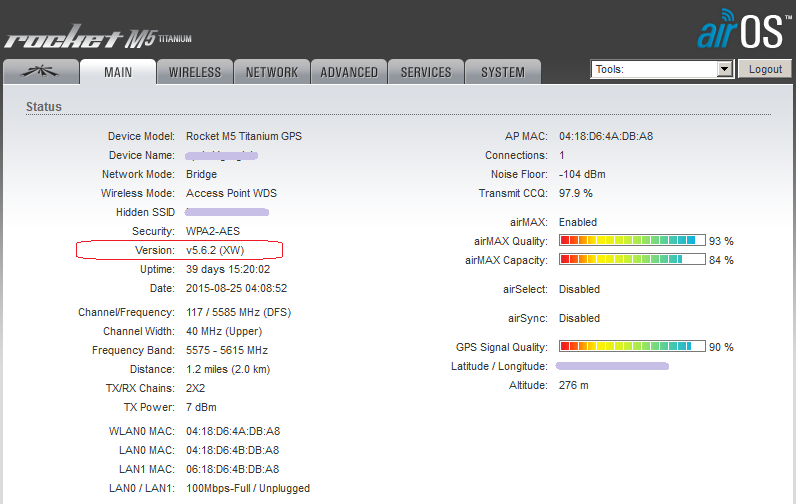Go to the ADVANCED tab
The image size is (796, 504).
(x=349, y=72)
